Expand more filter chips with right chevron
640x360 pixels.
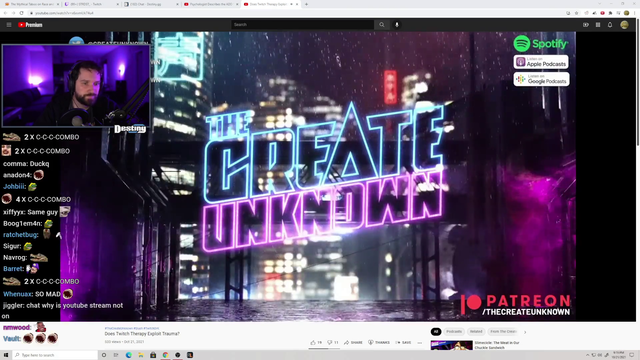[525, 332]
